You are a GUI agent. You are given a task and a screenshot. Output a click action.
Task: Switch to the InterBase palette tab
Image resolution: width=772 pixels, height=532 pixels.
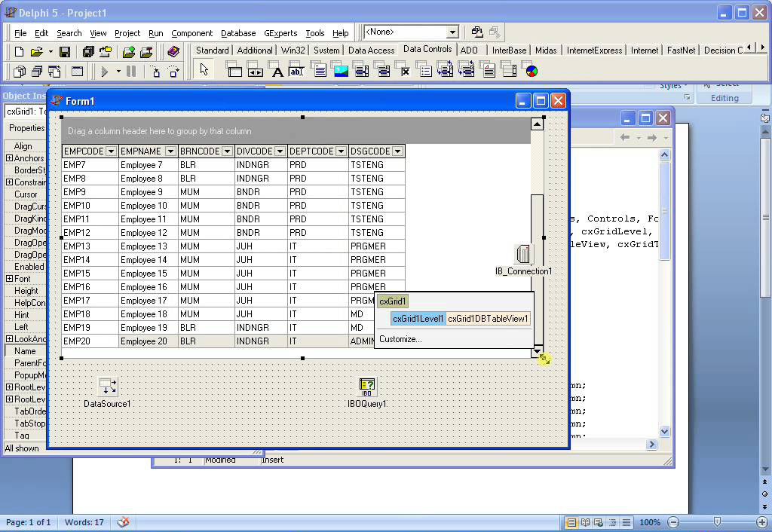pos(509,50)
